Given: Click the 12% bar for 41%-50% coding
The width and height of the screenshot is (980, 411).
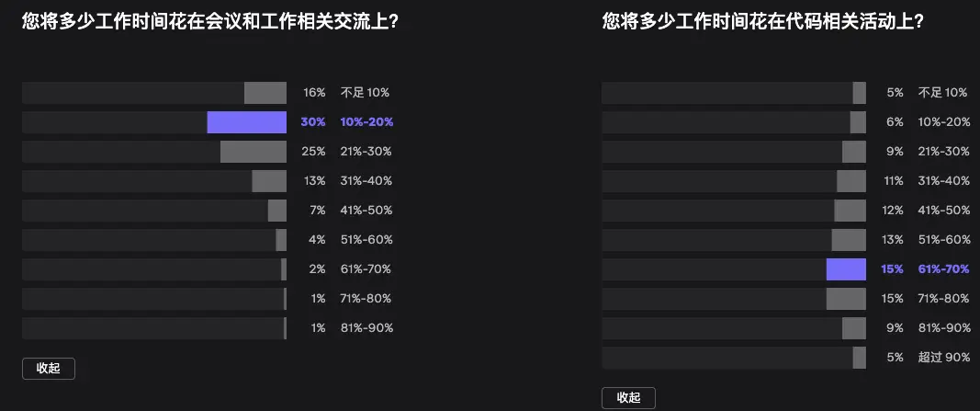Looking at the screenshot, I should [x=850, y=211].
